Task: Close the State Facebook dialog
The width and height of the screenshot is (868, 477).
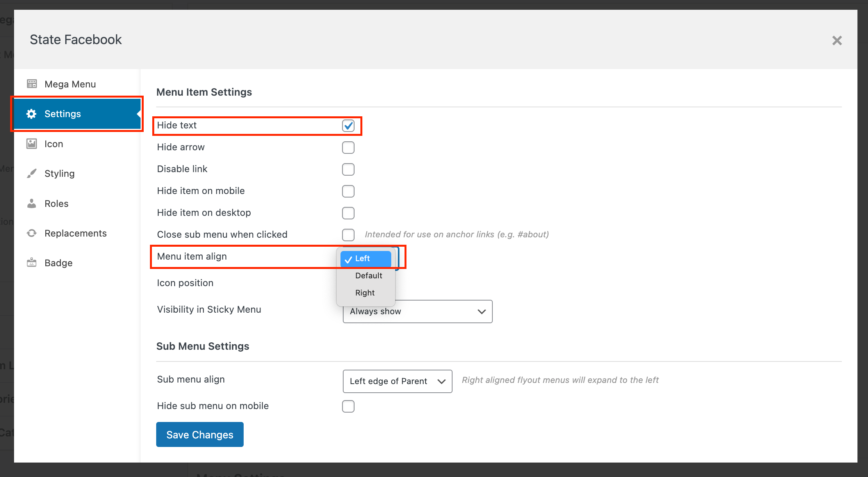Action: [837, 40]
